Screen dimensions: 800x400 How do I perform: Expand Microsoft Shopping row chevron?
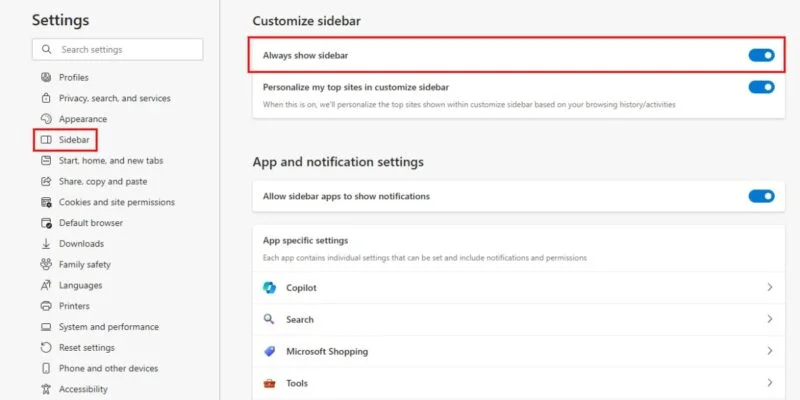pyautogui.click(x=770, y=351)
